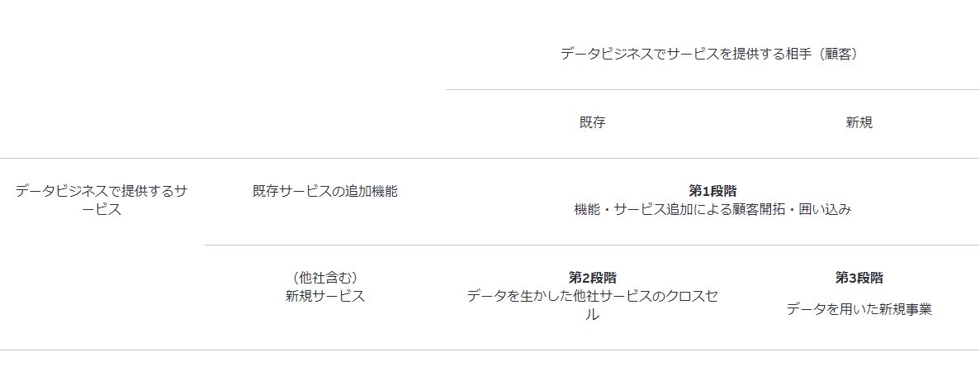This screenshot has height=367, width=980.
Task: Select the 既存サービスの追加機能 row label
Action: tap(324, 191)
